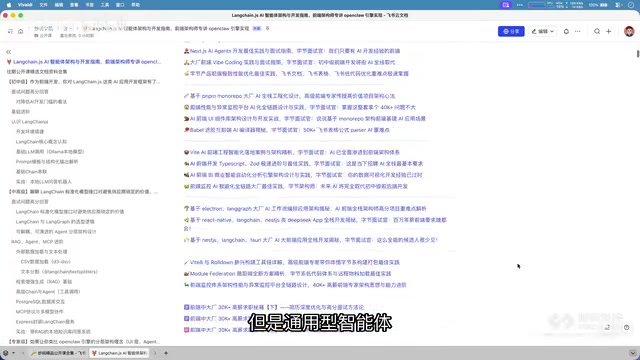This screenshot has height=360, width=640.
Task: Open the 帮助 menu in the menu bar
Action: click(x=136, y=5)
